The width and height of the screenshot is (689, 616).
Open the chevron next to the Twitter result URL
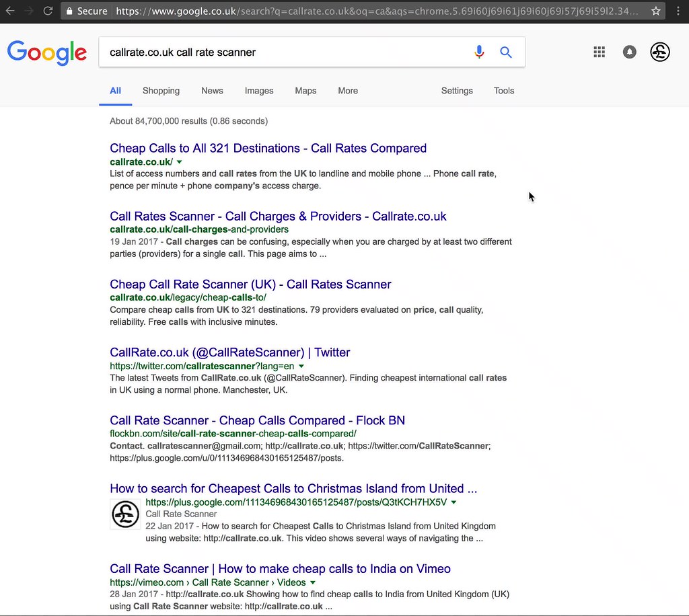pos(301,366)
